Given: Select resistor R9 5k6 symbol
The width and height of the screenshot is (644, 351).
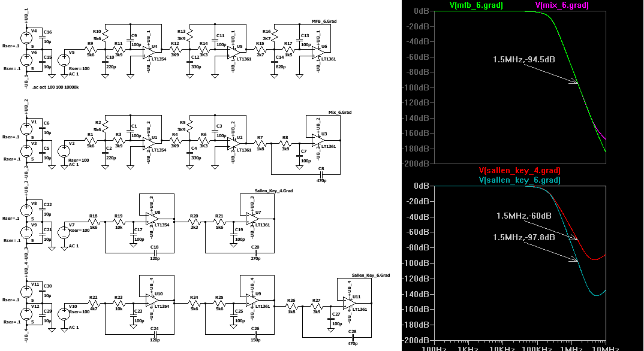Looking at the screenshot, I should 91,49.
